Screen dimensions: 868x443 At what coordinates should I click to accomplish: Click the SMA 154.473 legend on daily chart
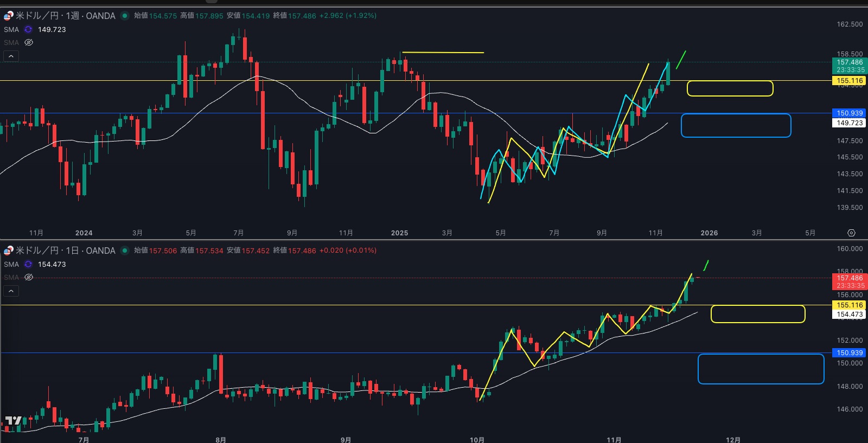[x=52, y=264]
